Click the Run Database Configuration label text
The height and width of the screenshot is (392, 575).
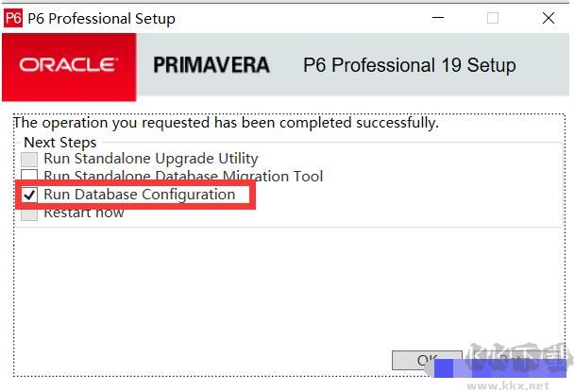139,195
